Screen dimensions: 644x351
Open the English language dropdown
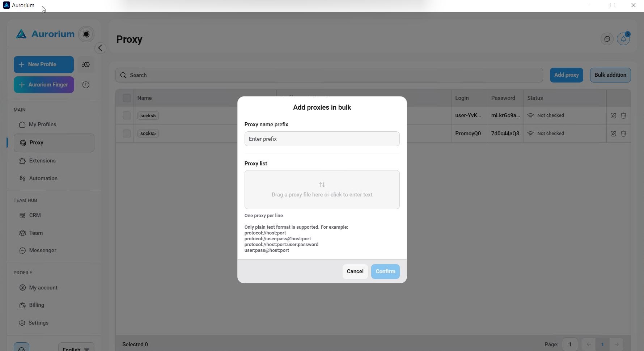(76, 347)
